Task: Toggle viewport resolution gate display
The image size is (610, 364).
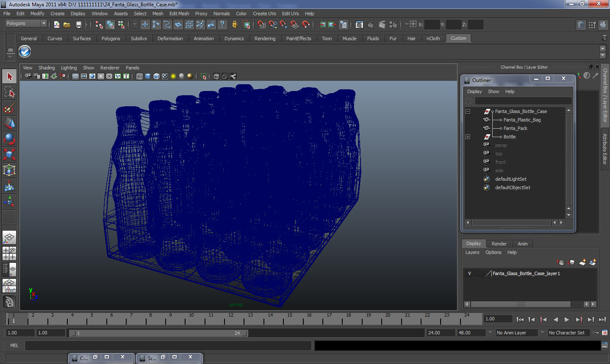Action: tap(92, 76)
